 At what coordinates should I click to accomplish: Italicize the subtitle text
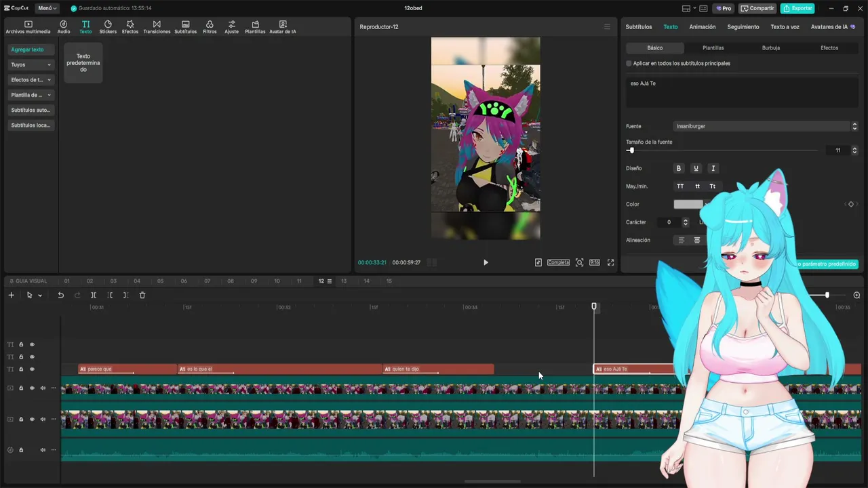(713, 168)
